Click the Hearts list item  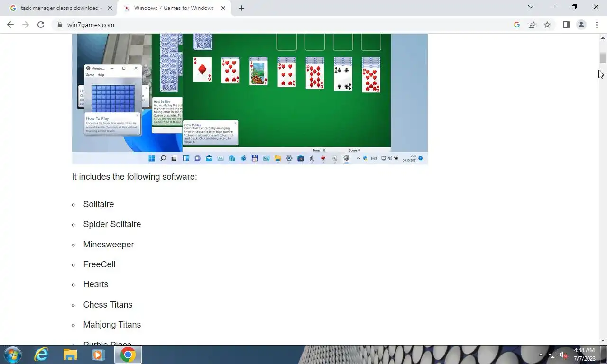[96, 284]
